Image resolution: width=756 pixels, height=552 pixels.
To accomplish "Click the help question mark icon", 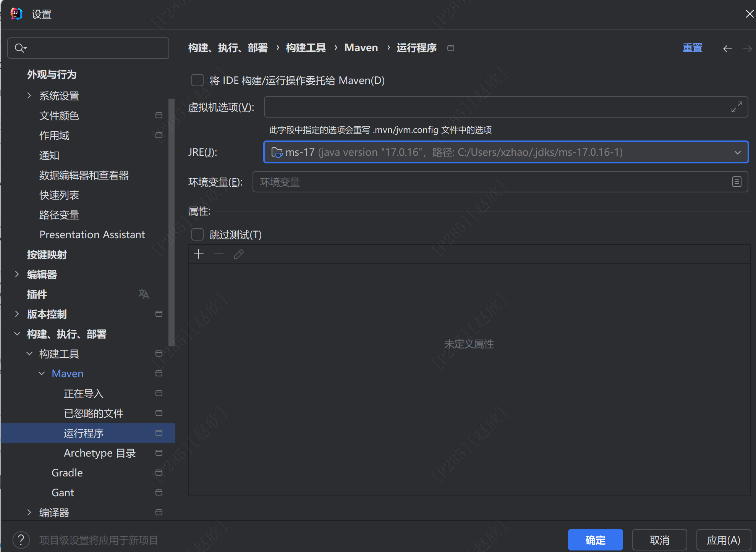I will tap(21, 540).
